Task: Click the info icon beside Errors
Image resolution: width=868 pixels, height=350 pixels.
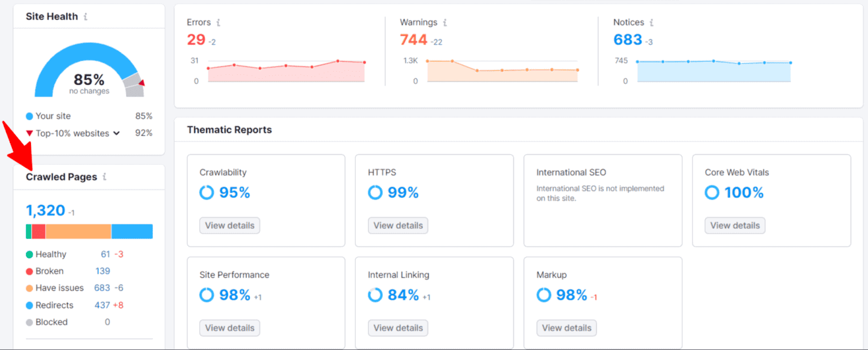Action: point(218,23)
